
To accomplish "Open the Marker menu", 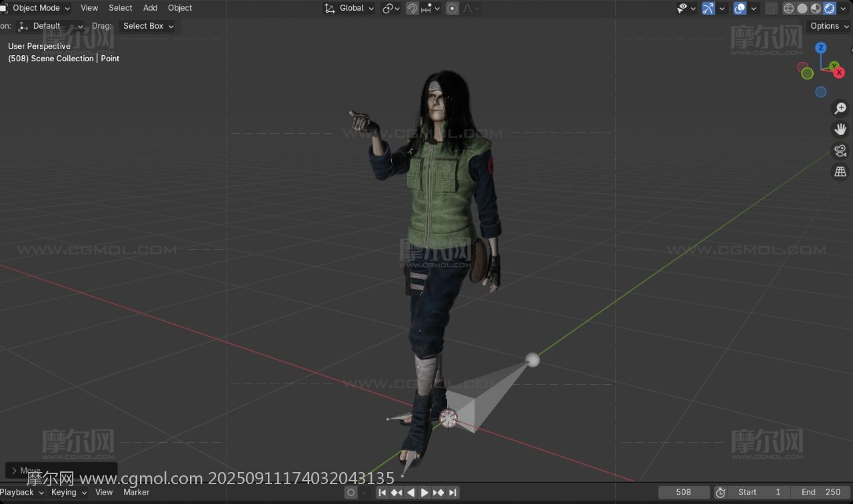I will [136, 492].
